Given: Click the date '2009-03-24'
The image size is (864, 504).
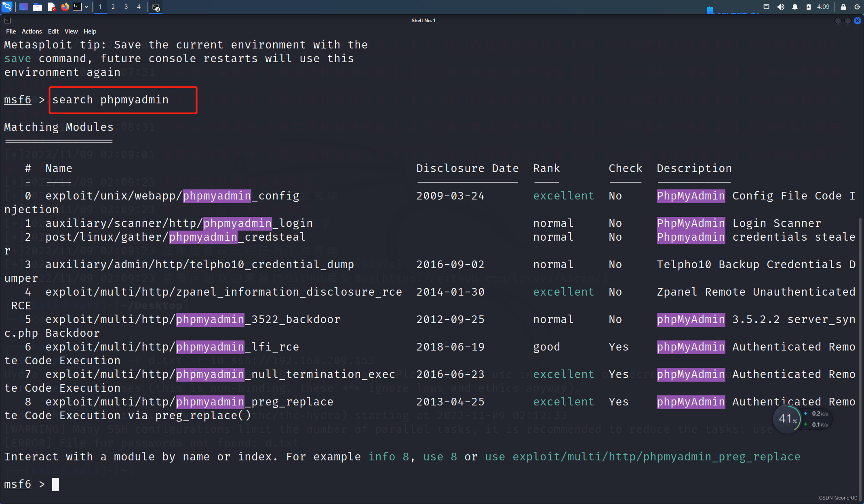Looking at the screenshot, I should coord(450,196).
